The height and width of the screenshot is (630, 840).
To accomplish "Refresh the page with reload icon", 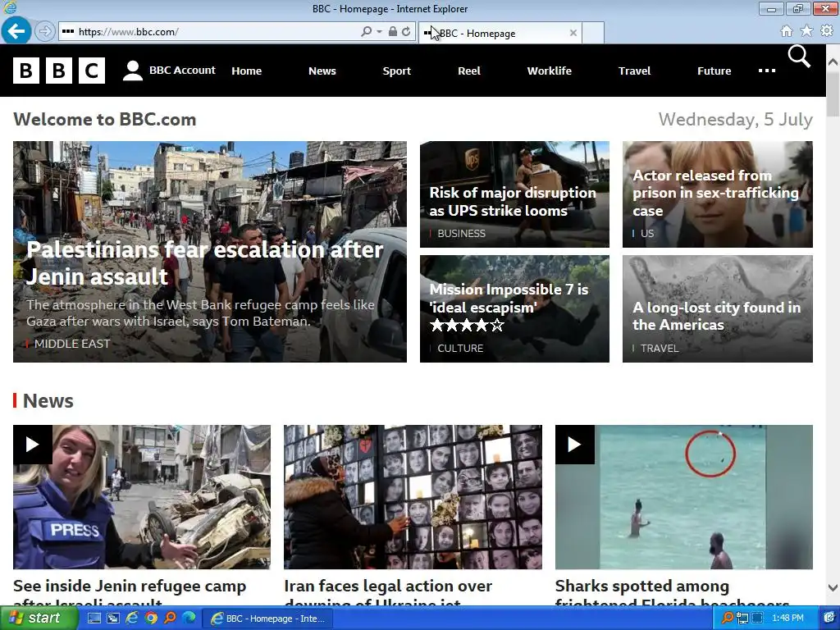I will (x=406, y=32).
